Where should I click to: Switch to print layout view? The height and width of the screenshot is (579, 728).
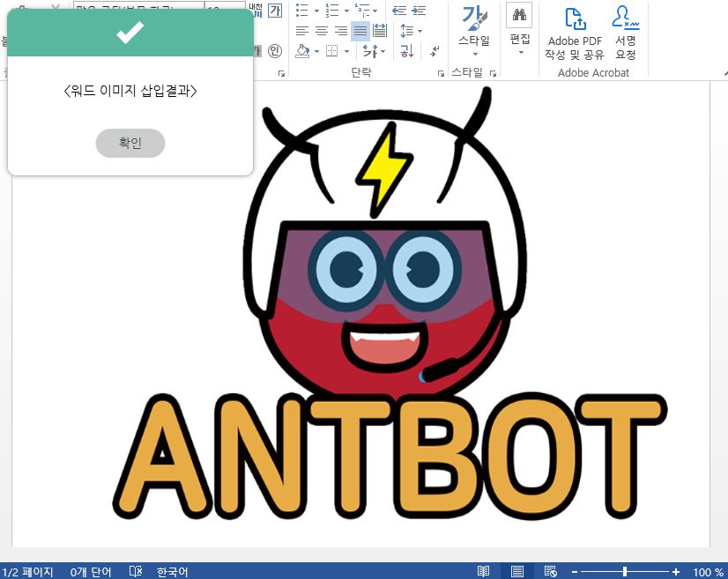[x=517, y=572]
